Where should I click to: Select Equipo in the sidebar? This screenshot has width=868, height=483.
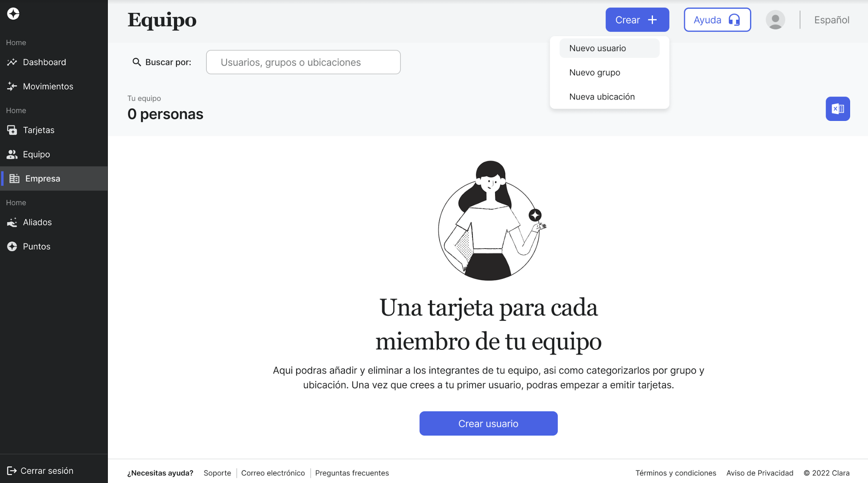(54, 155)
